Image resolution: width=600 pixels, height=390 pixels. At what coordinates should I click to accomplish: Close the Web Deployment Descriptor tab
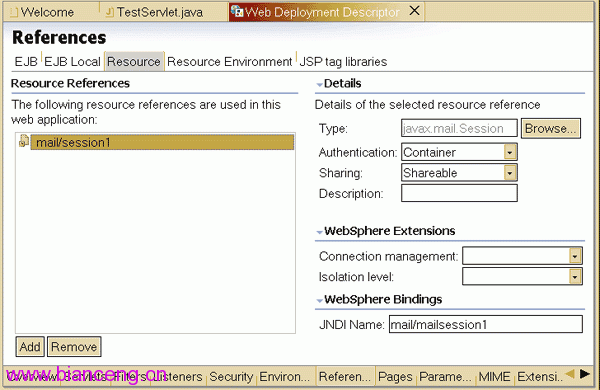coord(414,11)
